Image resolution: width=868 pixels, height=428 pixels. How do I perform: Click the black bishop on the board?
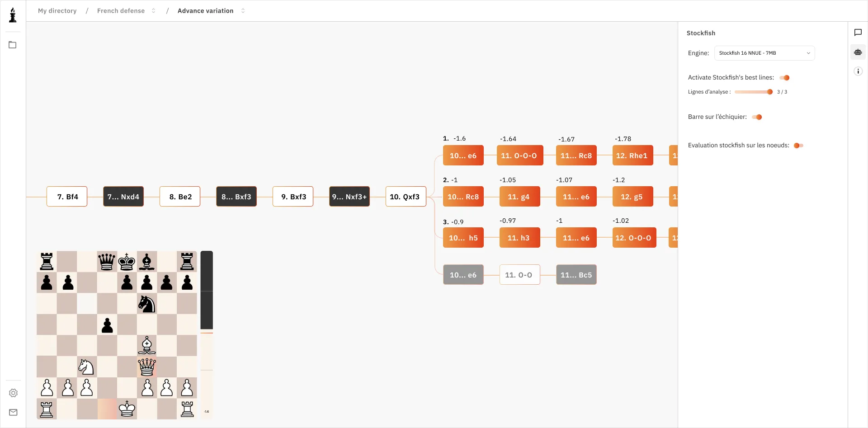point(147,262)
